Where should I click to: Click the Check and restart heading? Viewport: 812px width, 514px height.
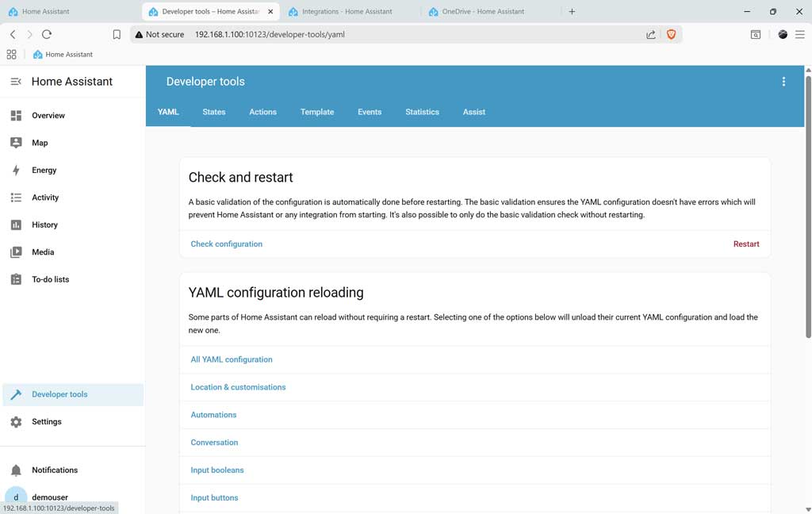[x=240, y=177]
